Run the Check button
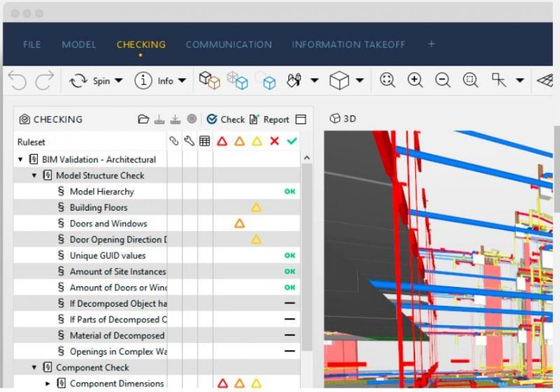This screenshot has height=392, width=560. [225, 119]
